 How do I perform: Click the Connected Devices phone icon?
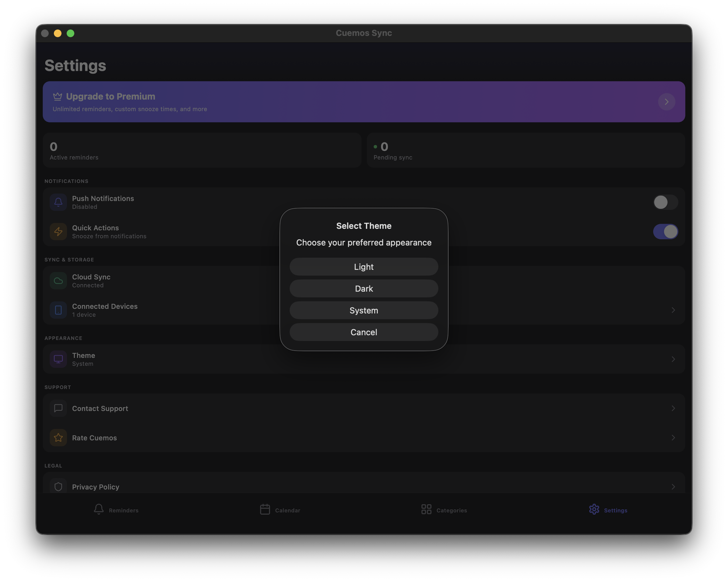pos(58,310)
